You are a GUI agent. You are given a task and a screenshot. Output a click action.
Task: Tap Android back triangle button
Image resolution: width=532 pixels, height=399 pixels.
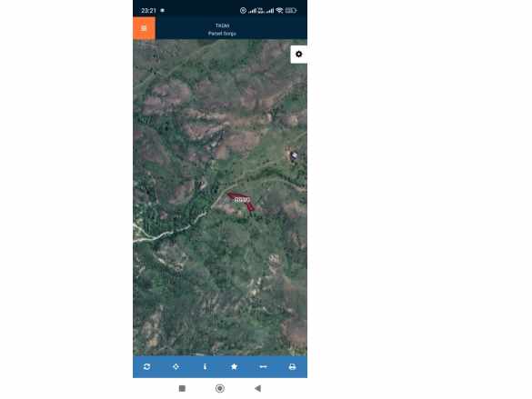point(257,388)
